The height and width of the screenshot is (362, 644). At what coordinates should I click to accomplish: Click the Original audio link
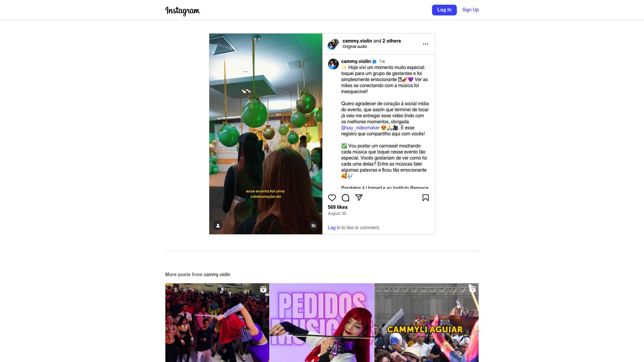tap(355, 47)
